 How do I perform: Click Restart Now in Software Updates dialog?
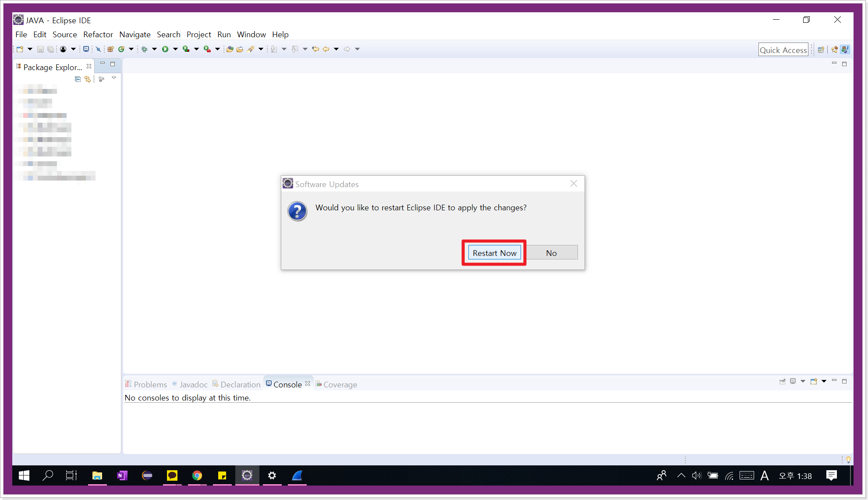pyautogui.click(x=494, y=253)
